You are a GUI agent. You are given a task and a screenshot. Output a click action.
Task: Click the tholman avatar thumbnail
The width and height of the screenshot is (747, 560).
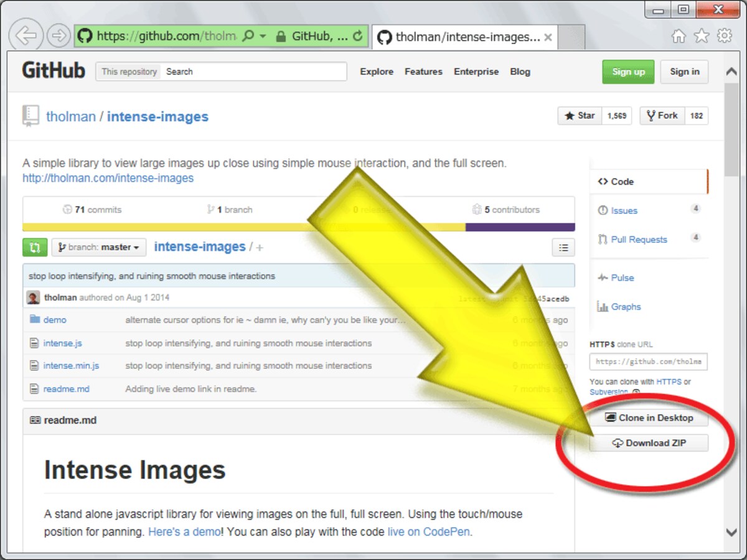pos(33,297)
